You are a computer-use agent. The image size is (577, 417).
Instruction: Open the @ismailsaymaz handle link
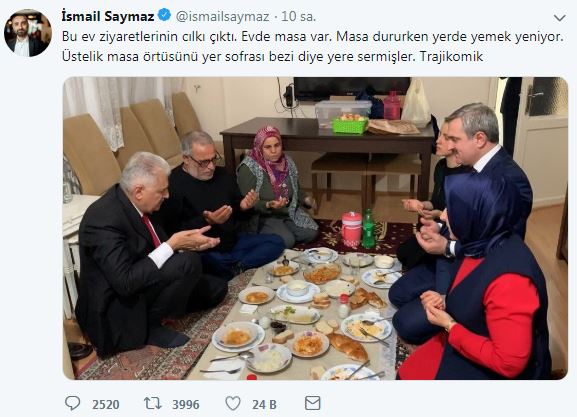point(223,17)
